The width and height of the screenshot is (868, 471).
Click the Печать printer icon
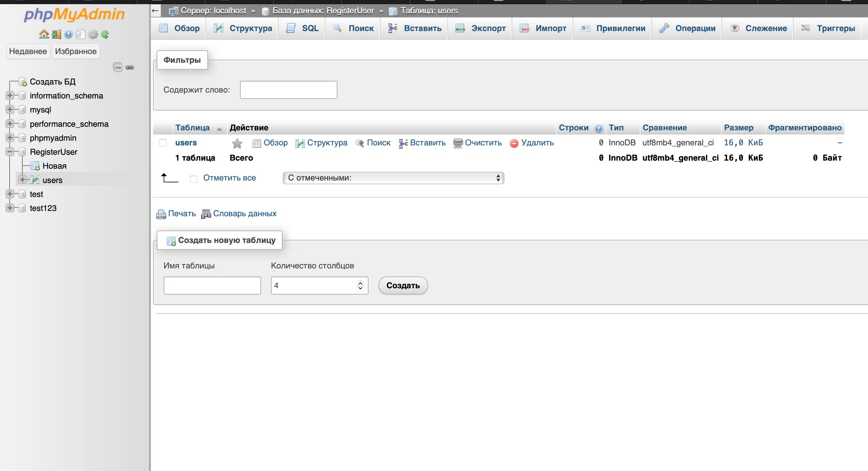click(x=161, y=214)
